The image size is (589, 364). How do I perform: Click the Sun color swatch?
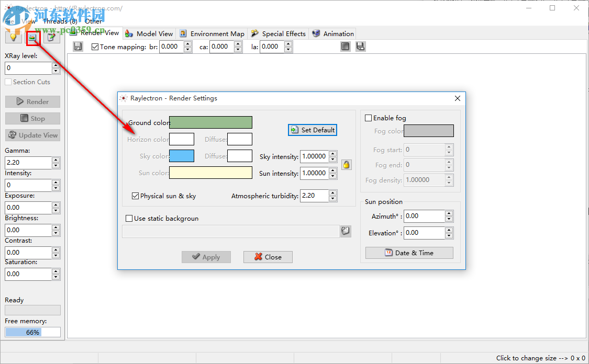pos(210,173)
